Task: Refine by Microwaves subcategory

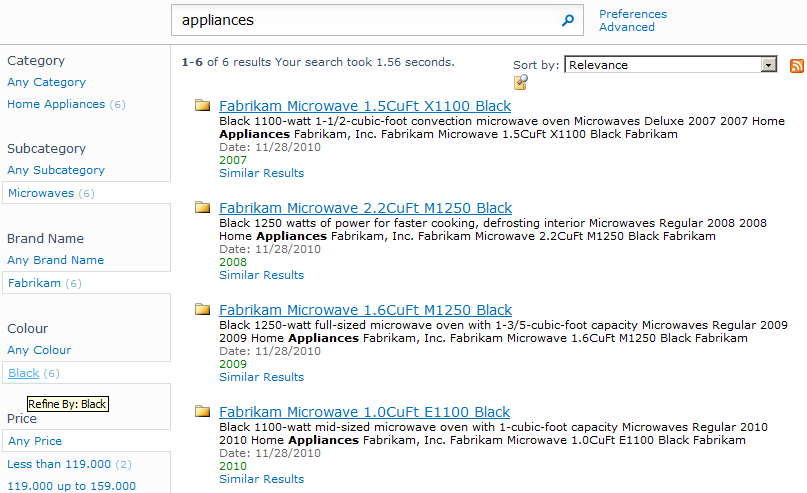Action: point(41,193)
